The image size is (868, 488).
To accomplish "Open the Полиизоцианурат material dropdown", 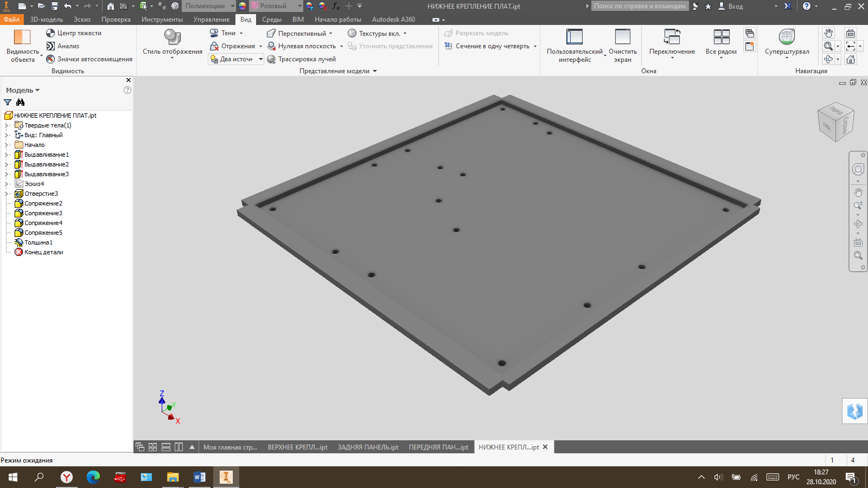I will [209, 6].
